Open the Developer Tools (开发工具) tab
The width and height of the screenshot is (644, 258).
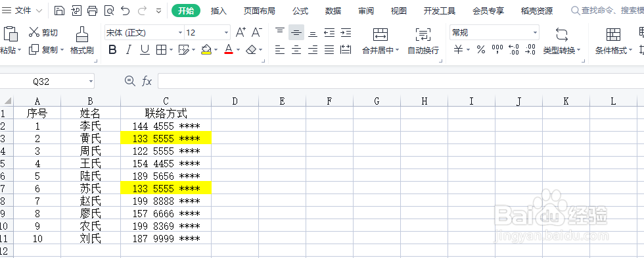coord(440,11)
